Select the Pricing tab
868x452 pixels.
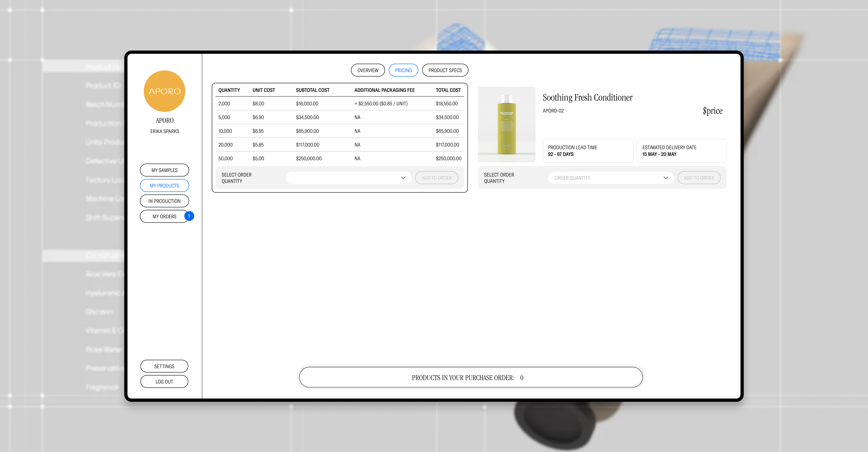pyautogui.click(x=403, y=70)
